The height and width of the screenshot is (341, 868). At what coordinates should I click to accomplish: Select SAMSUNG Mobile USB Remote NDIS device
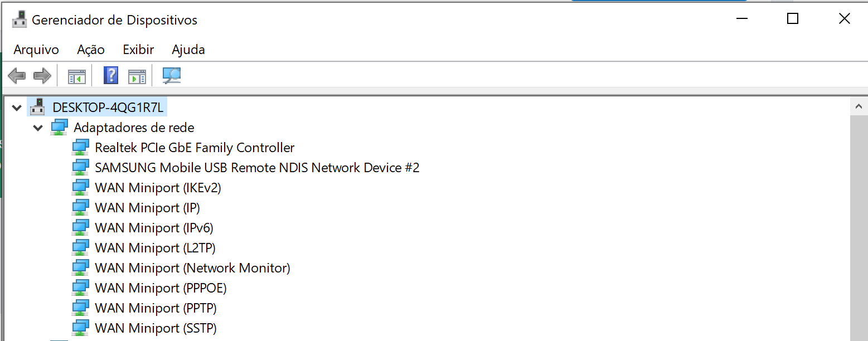click(x=257, y=167)
